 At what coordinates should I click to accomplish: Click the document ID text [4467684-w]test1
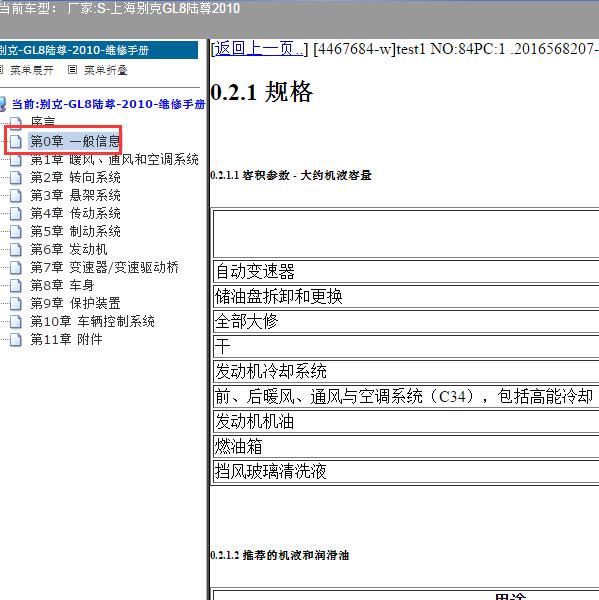click(369, 49)
